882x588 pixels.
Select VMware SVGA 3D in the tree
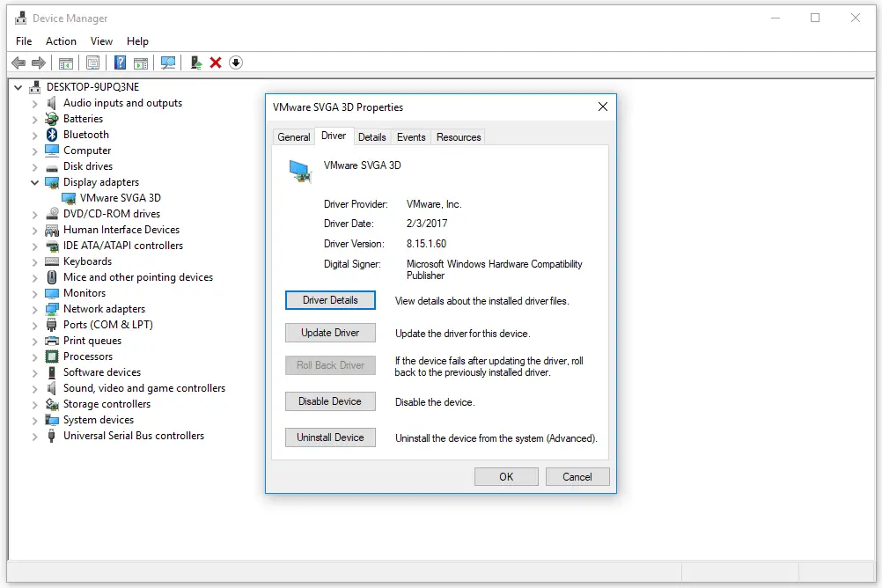click(x=120, y=198)
